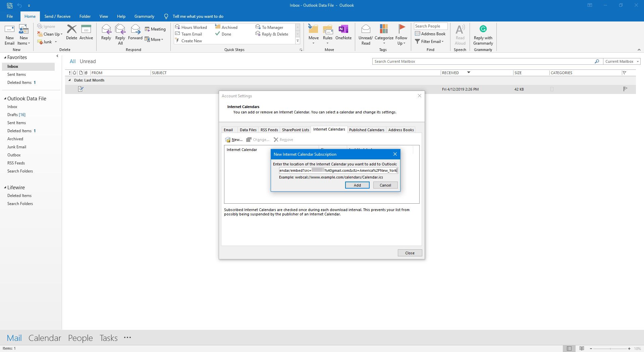The width and height of the screenshot is (644, 352).
Task: Click the Reply icon
Action: pyautogui.click(x=106, y=29)
